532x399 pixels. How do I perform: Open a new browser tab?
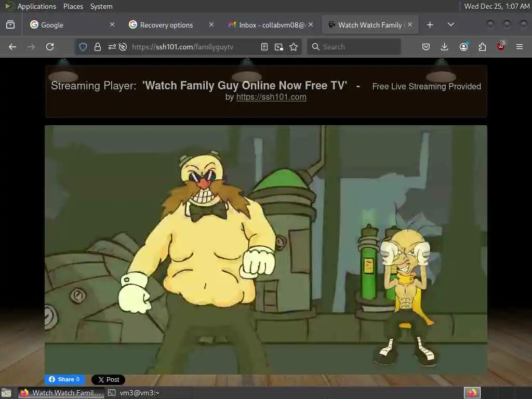click(430, 25)
